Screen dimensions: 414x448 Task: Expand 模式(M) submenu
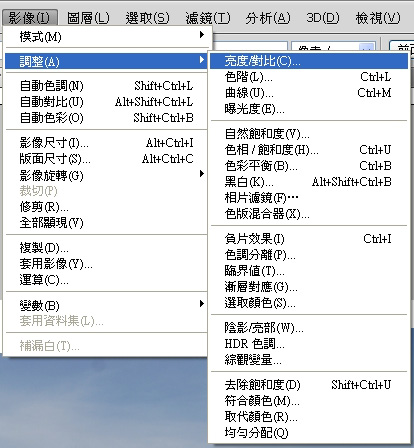[x=106, y=36]
